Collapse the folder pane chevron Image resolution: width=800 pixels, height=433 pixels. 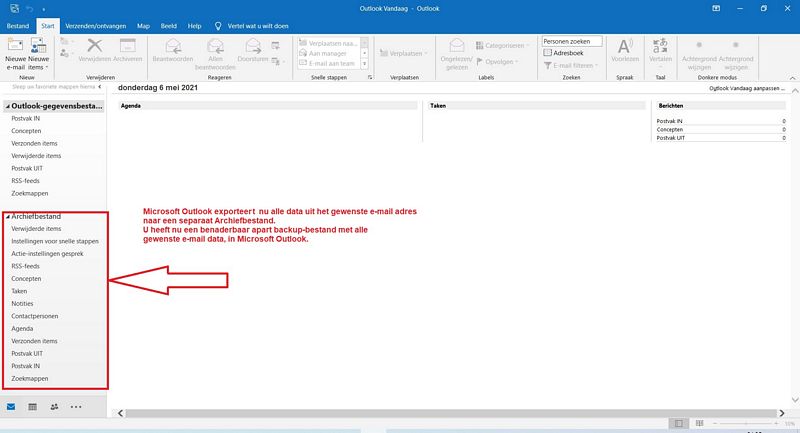click(100, 87)
